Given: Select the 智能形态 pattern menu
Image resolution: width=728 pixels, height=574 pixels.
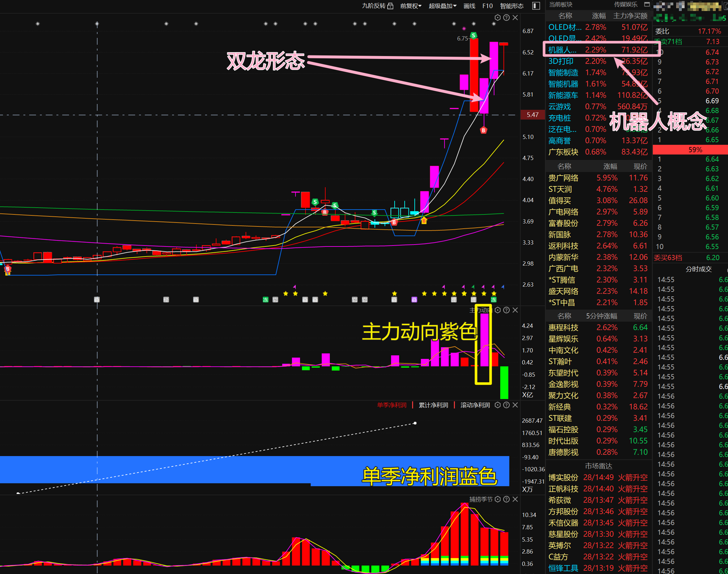Looking at the screenshot, I should click(512, 6).
